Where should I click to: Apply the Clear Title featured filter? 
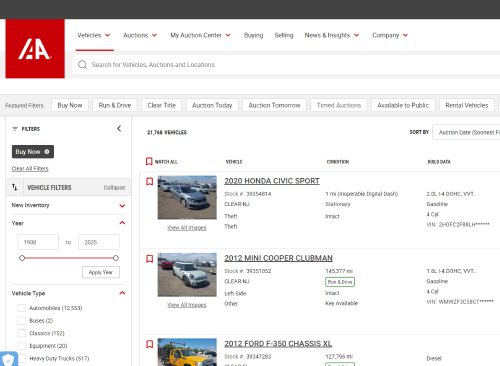click(x=161, y=105)
